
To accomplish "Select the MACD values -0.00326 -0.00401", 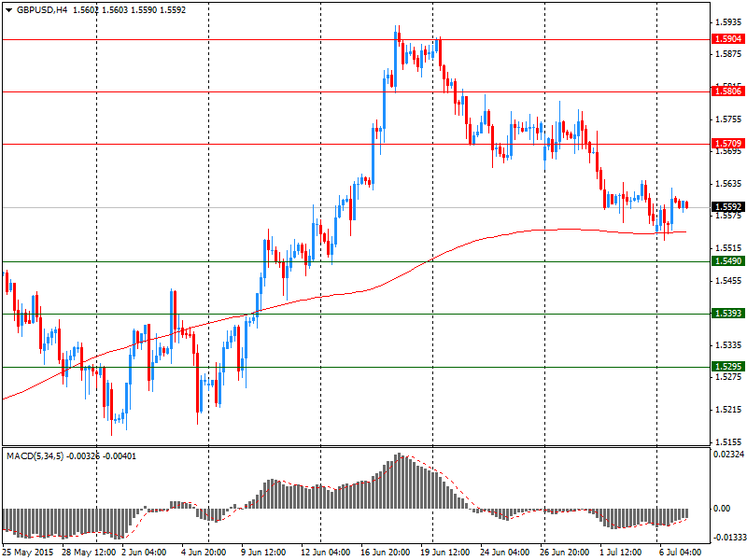I will tap(101, 456).
